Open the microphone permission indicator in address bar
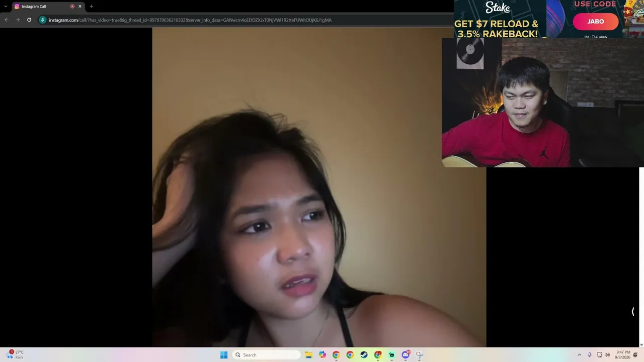 (x=43, y=20)
